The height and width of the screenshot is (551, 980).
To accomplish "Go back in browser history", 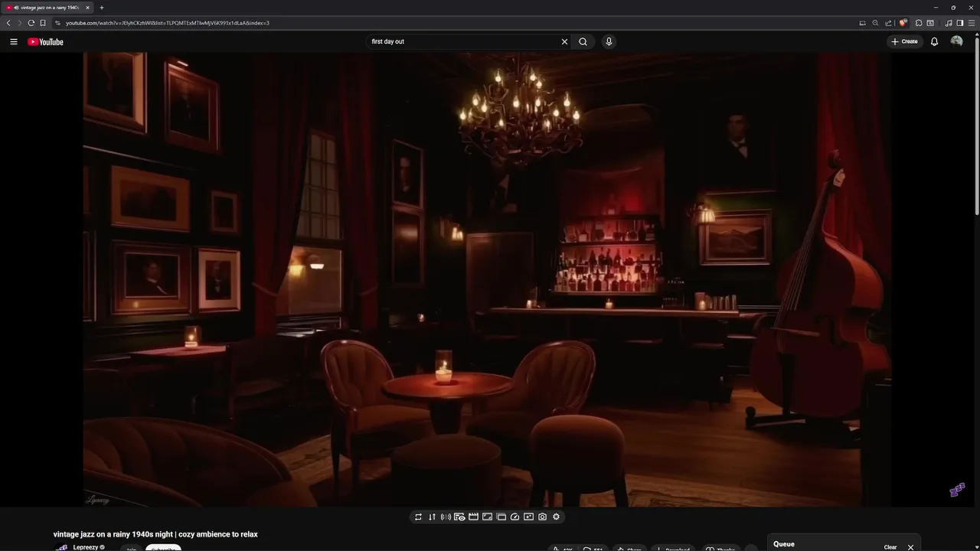I will pyautogui.click(x=8, y=23).
